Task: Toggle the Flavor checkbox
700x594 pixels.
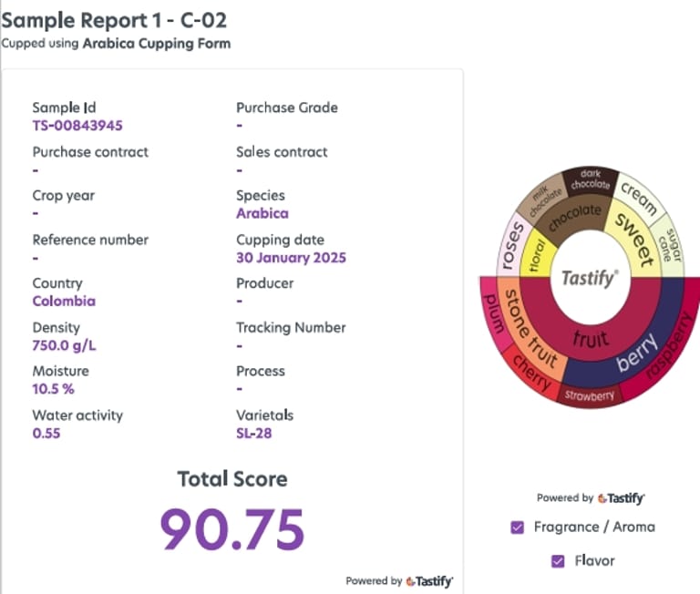Action: [x=558, y=562]
